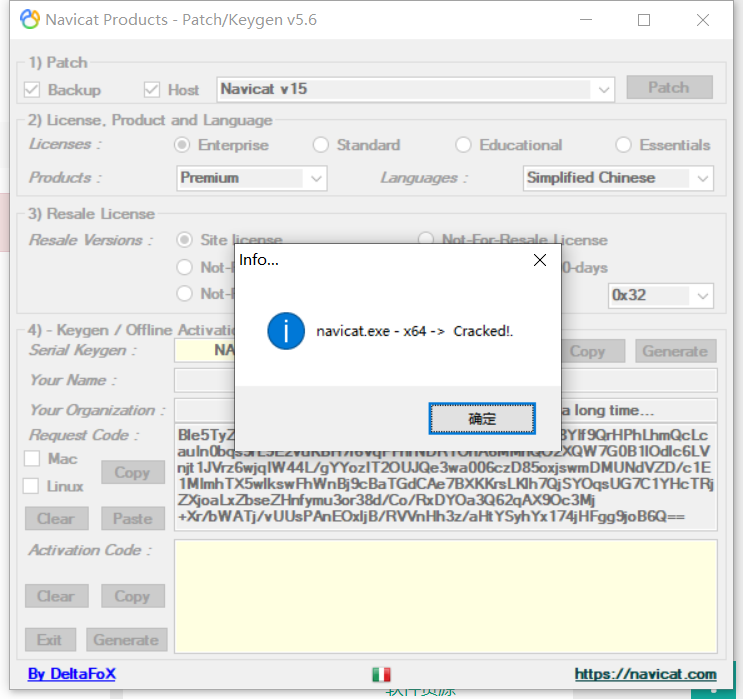This screenshot has width=743, height=699.
Task: Select the Essentials license radio
Action: [x=624, y=145]
